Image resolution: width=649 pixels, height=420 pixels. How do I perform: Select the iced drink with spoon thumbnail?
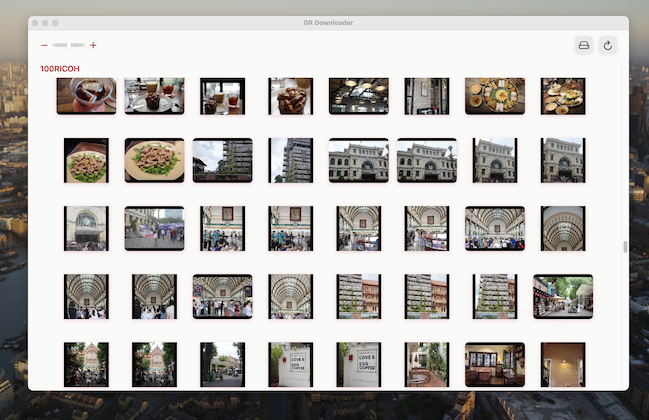pyautogui.click(x=86, y=96)
